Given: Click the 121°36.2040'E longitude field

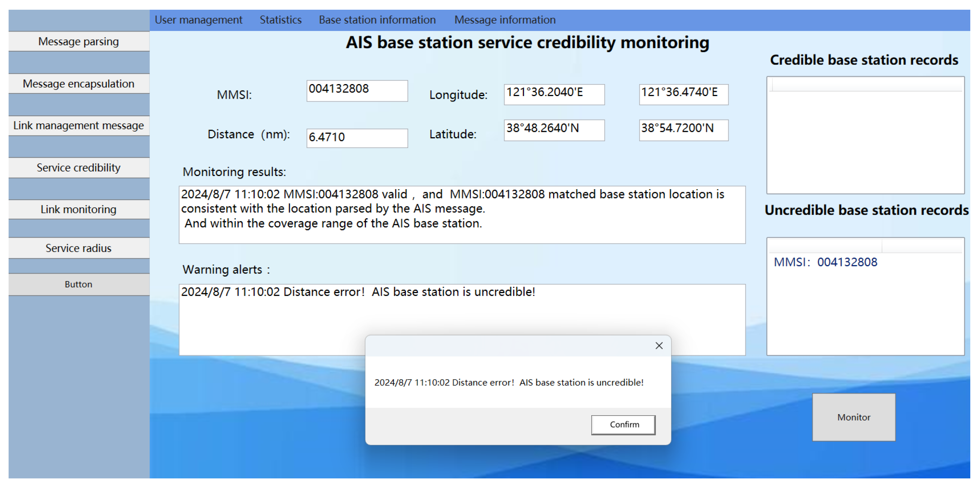Looking at the screenshot, I should pyautogui.click(x=554, y=94).
